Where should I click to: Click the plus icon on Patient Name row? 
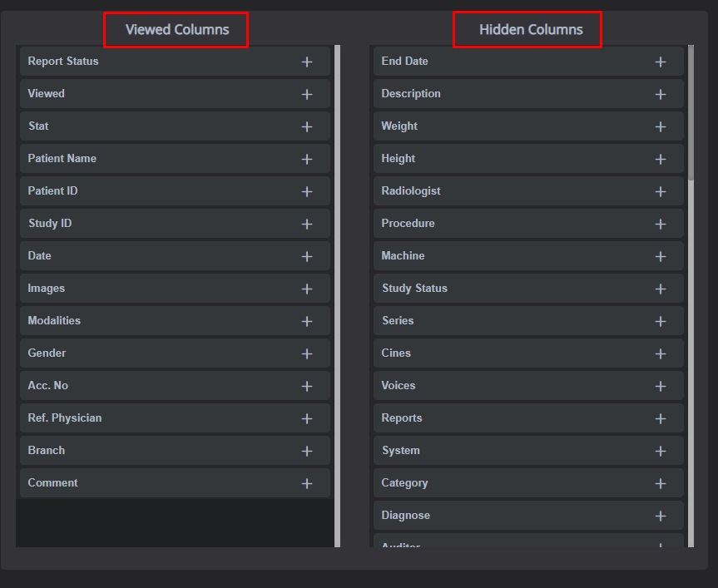point(307,159)
